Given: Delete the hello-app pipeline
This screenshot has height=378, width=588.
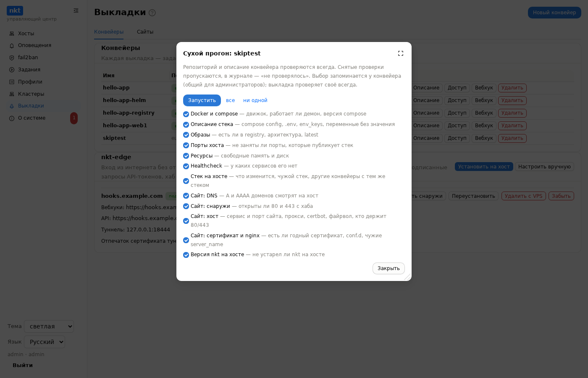Looking at the screenshot, I should [x=512, y=88].
